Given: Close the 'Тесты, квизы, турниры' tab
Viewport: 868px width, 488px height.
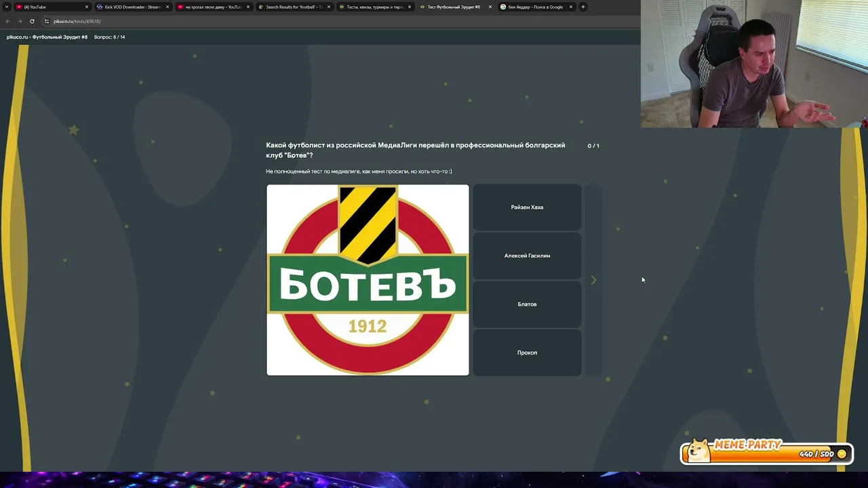Looking at the screenshot, I should coord(410,7).
